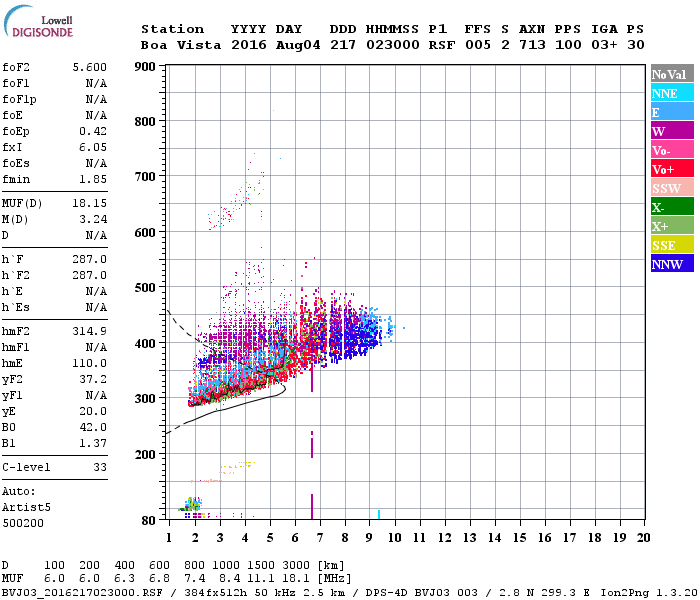Select the NNW blue legend swatch
The image size is (700, 600).
[x=672, y=264]
